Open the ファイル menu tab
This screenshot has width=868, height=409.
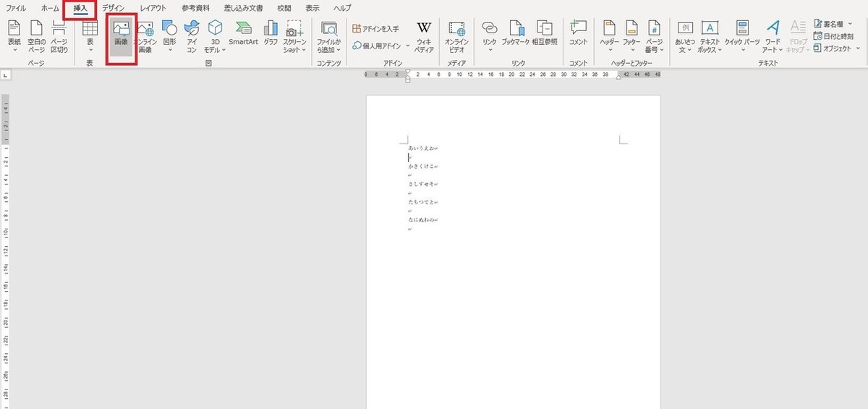(x=17, y=8)
